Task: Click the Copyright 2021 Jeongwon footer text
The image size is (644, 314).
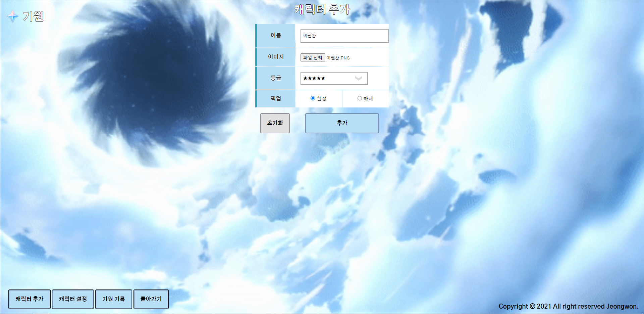Action: point(568,306)
